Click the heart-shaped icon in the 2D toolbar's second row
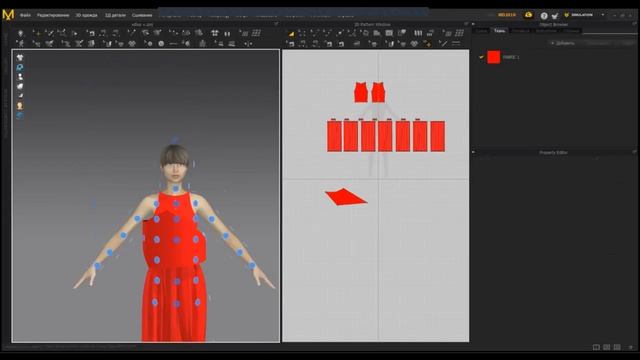Image resolution: width=640 pixels, height=360 pixels. click(x=414, y=44)
